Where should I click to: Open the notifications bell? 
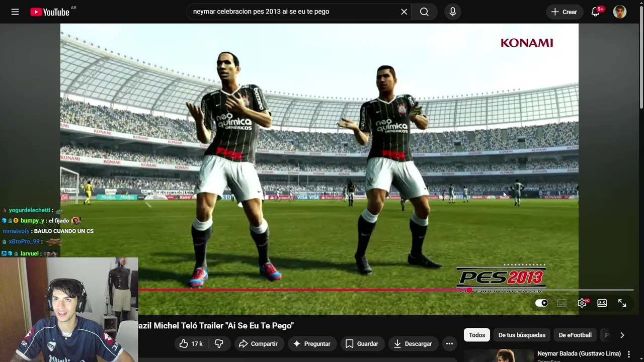[596, 12]
